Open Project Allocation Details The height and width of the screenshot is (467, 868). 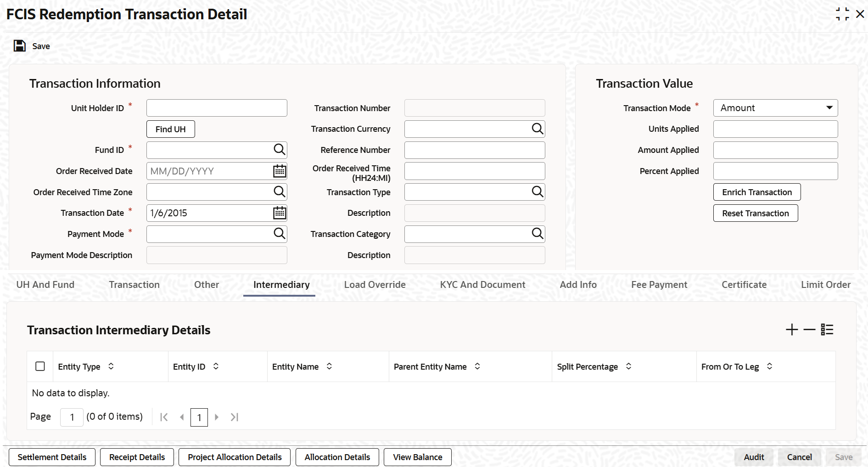tap(235, 457)
